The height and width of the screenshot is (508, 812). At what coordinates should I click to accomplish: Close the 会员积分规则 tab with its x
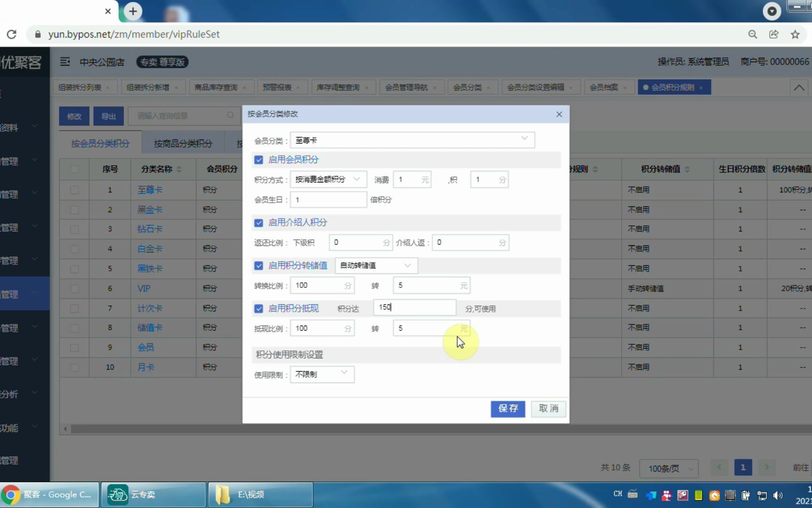[x=701, y=87]
